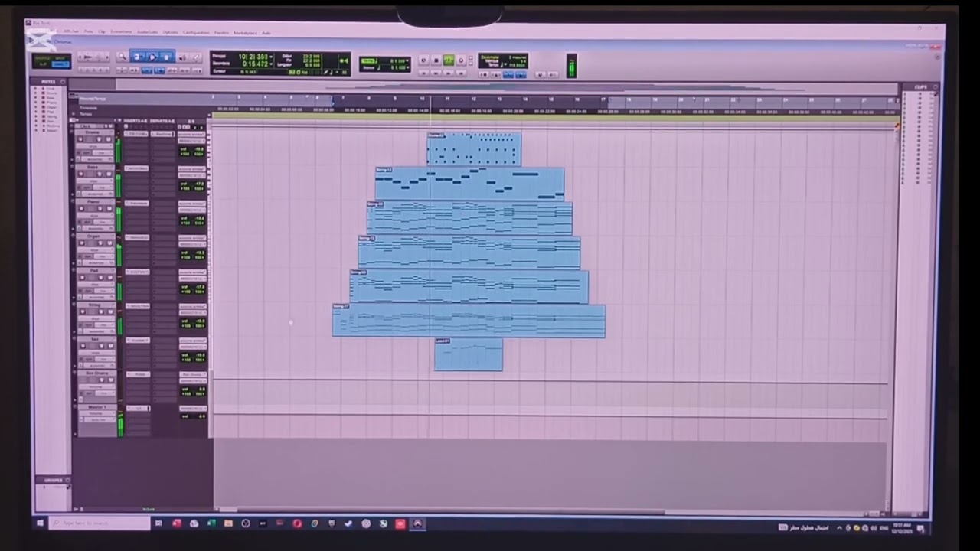980x551 pixels.
Task: Click the Go to End transport button
Action: 461,73
